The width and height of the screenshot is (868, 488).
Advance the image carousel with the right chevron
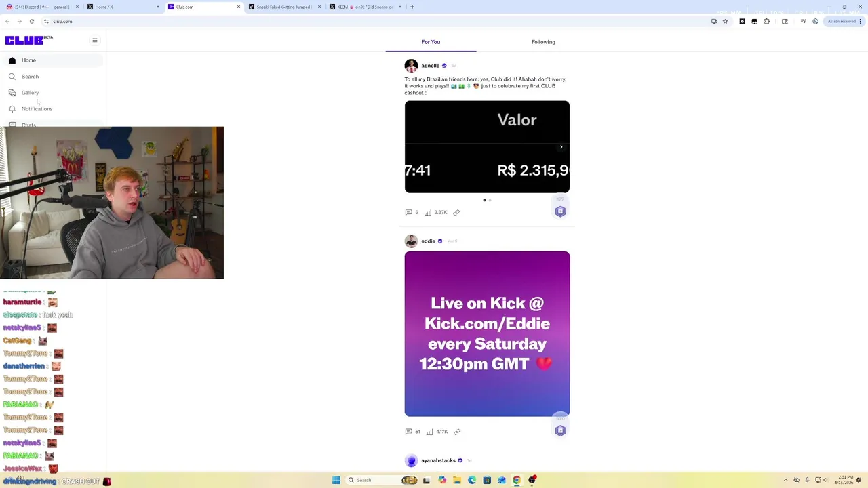[x=561, y=147]
